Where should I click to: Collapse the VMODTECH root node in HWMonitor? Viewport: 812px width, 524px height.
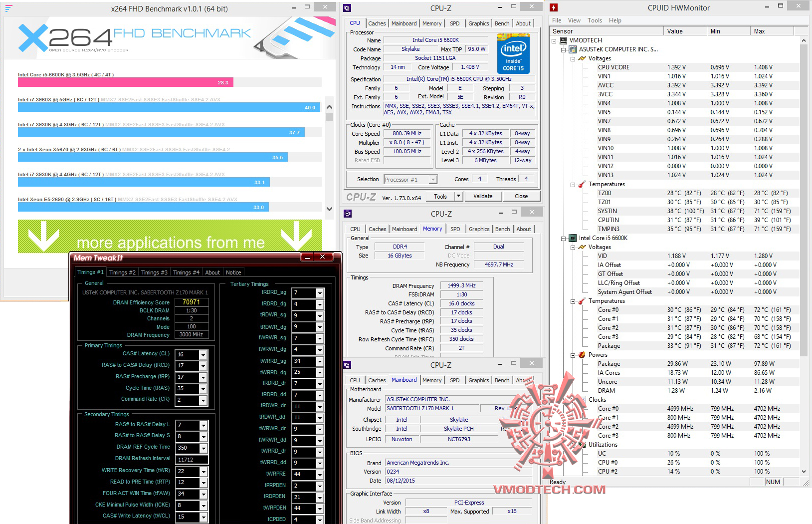click(x=554, y=40)
